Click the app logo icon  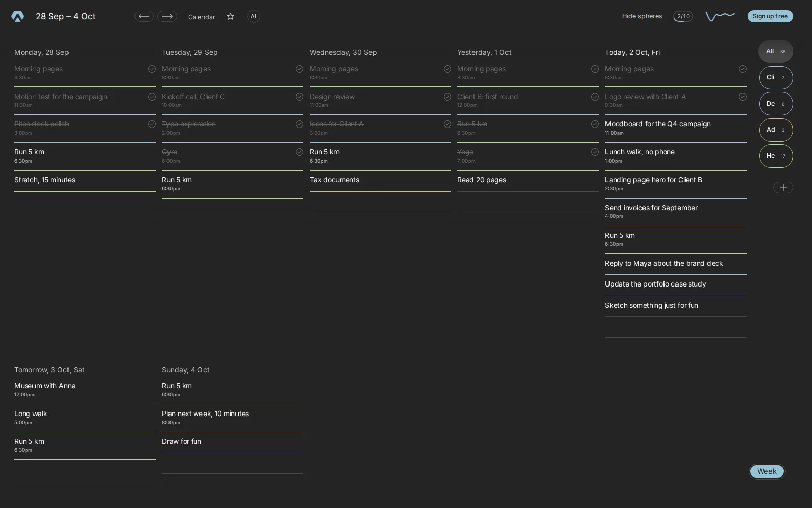(17, 16)
